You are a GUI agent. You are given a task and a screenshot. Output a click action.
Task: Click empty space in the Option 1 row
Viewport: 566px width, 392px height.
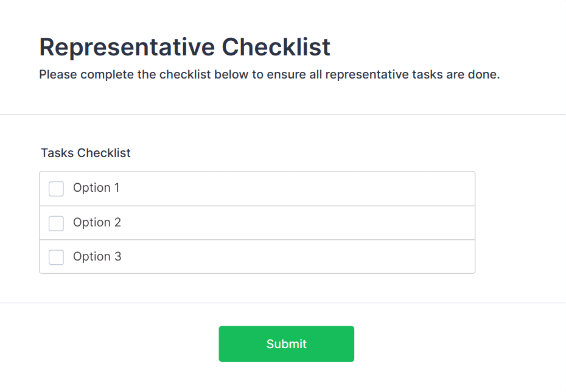pos(304,189)
